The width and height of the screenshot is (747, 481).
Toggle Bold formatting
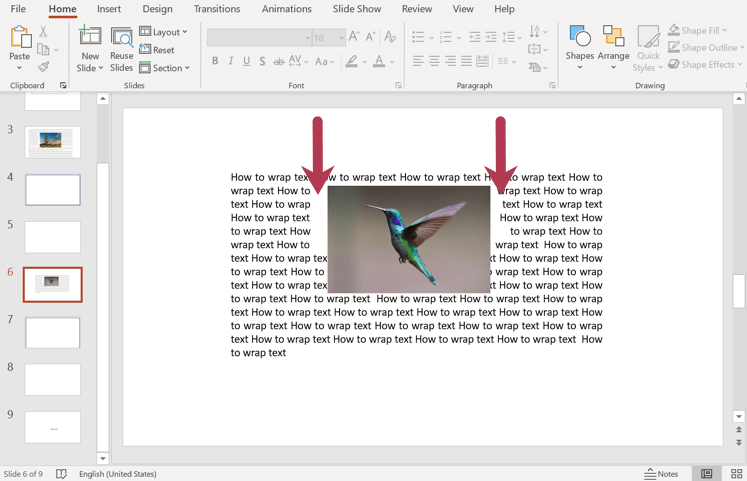tap(215, 61)
